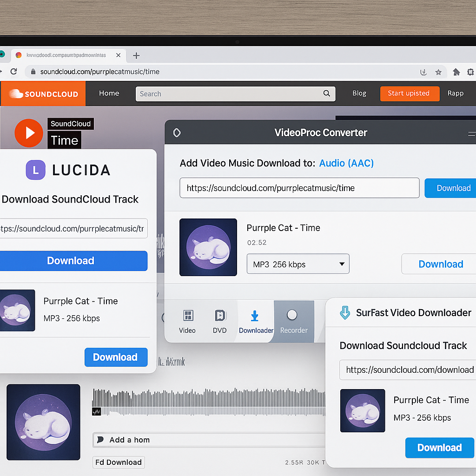
Task: Click the page reload icon
Action: [x=14, y=72]
